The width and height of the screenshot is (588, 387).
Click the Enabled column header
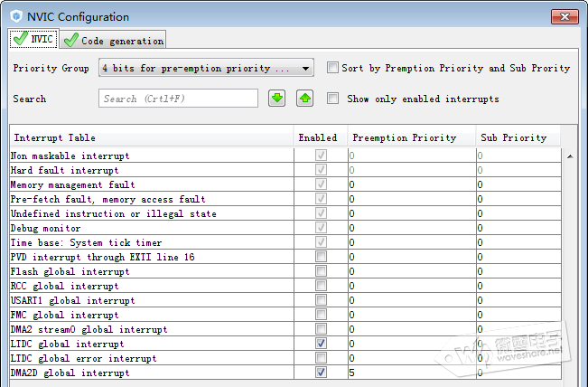pyautogui.click(x=316, y=137)
